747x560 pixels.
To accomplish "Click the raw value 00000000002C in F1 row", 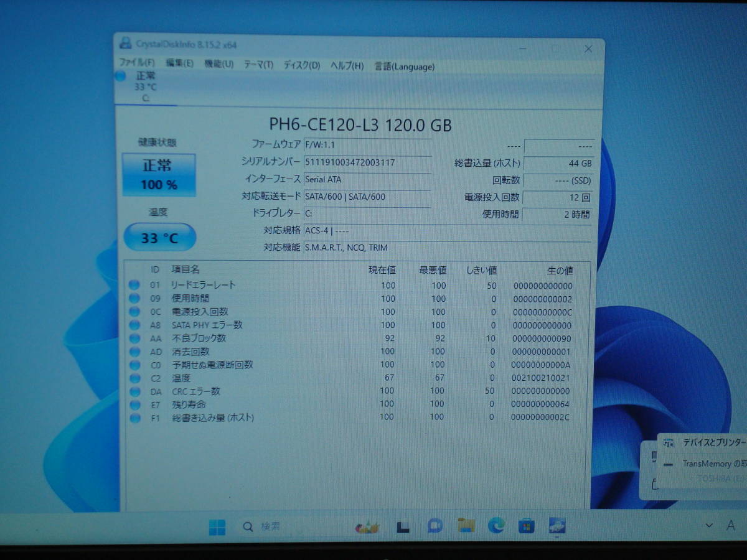I will click(x=540, y=417).
